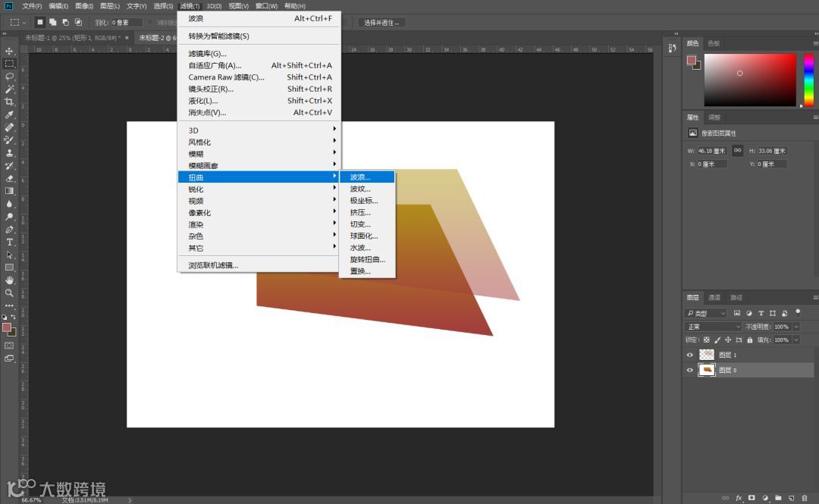Select the Healing Brush tool
The height and width of the screenshot is (504, 819).
(9, 127)
